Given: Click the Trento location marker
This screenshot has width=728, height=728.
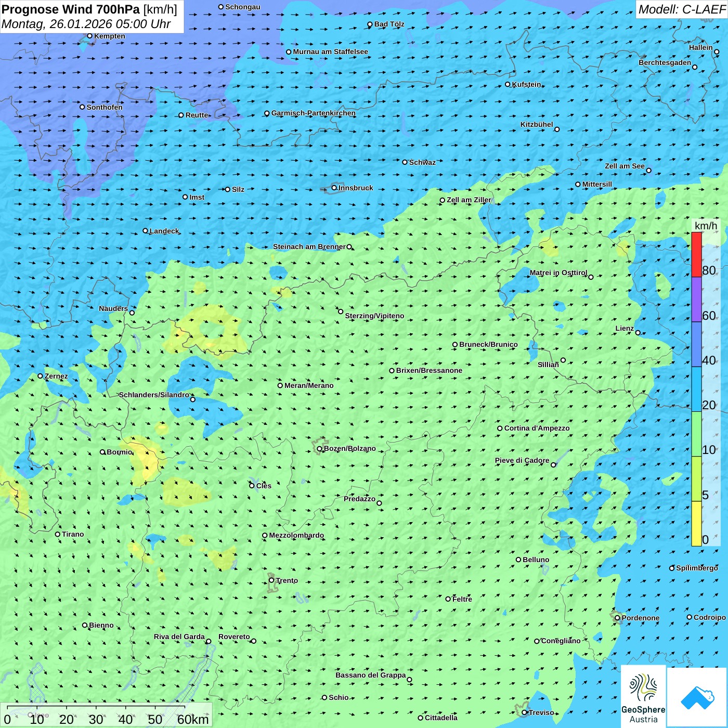Looking at the screenshot, I should point(271,580).
